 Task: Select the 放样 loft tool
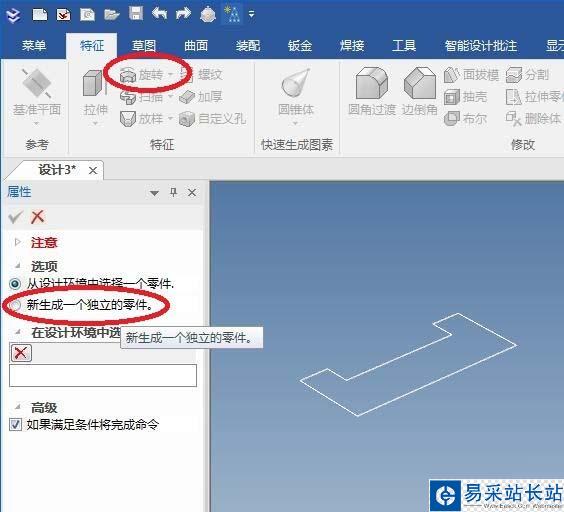(141, 119)
